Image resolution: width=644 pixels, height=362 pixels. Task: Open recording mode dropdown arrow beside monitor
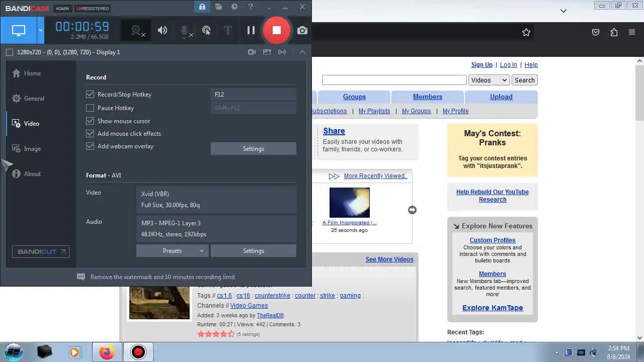(41, 30)
